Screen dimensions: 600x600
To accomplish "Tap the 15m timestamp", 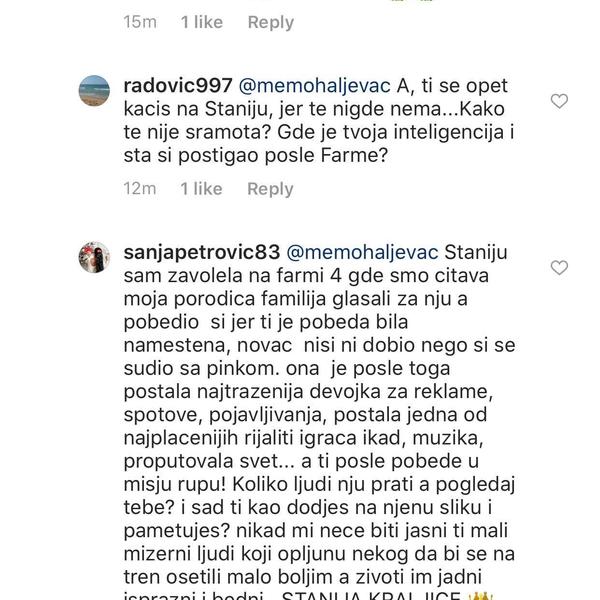I will pyautogui.click(x=140, y=22).
